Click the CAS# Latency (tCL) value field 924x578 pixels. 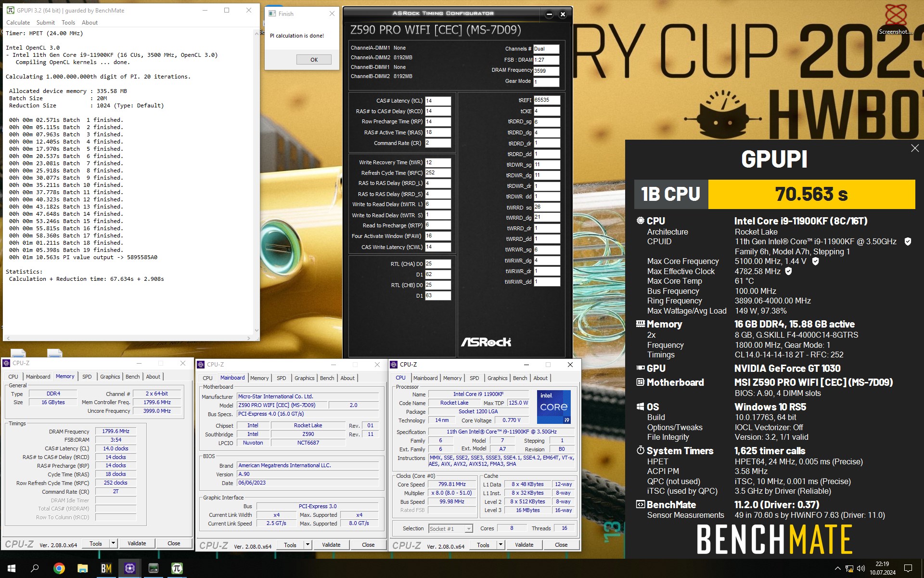click(438, 101)
